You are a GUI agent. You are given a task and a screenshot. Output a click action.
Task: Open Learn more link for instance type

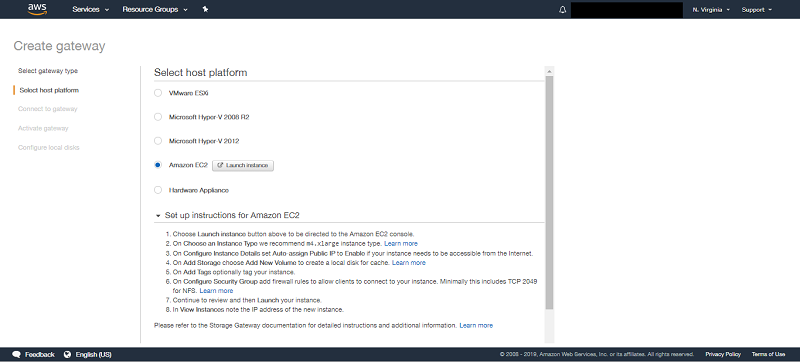(x=401, y=244)
